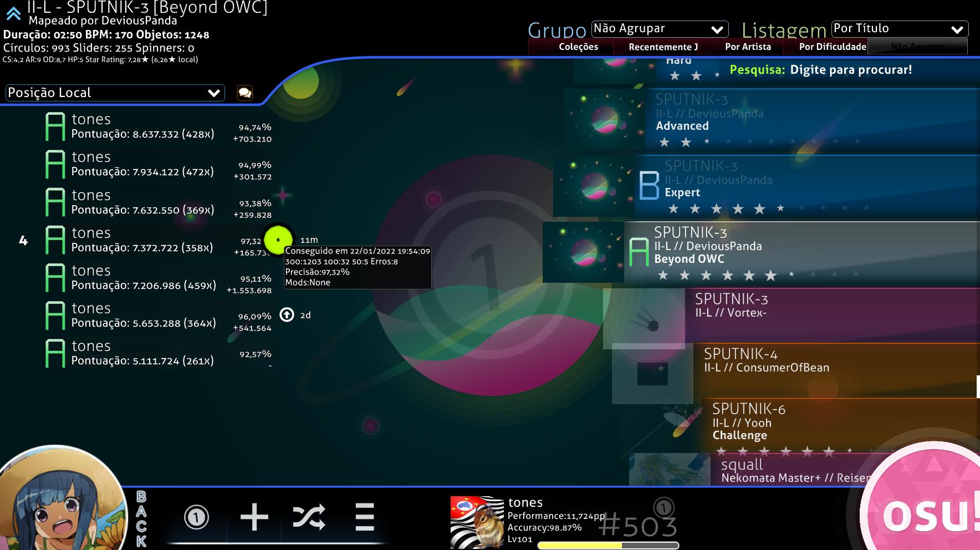Click 'Accuracy:98.87%' in the user panel
This screenshot has height=550, width=980.
tap(545, 527)
